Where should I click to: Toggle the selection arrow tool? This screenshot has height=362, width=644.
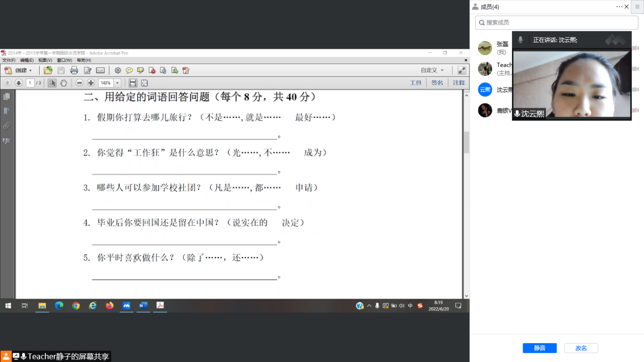pos(52,83)
